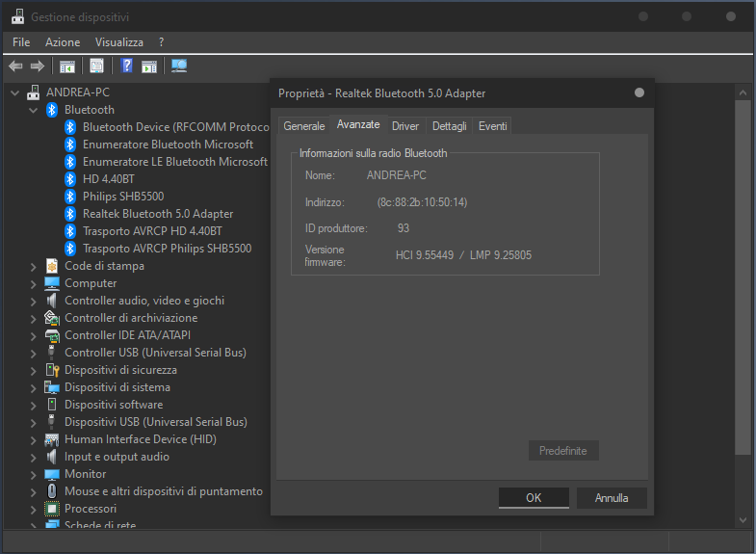The image size is (756, 554).
Task: Switch to the Dettagli tab
Action: tap(450, 126)
